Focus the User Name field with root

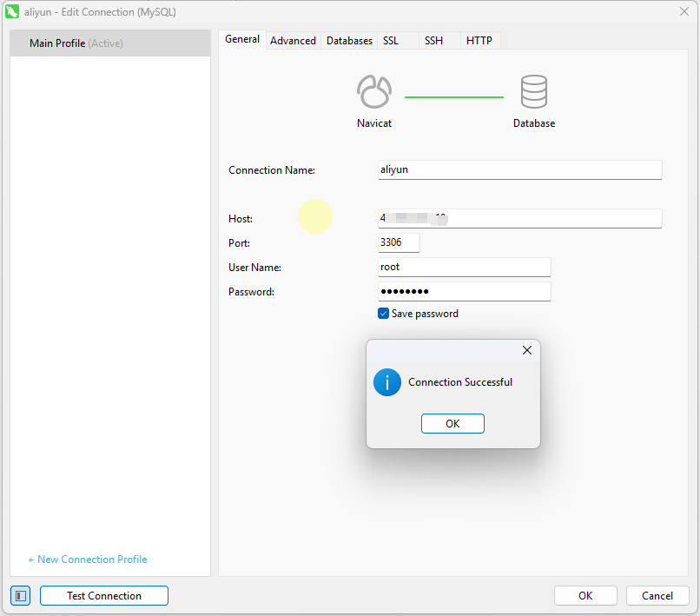[x=465, y=267]
